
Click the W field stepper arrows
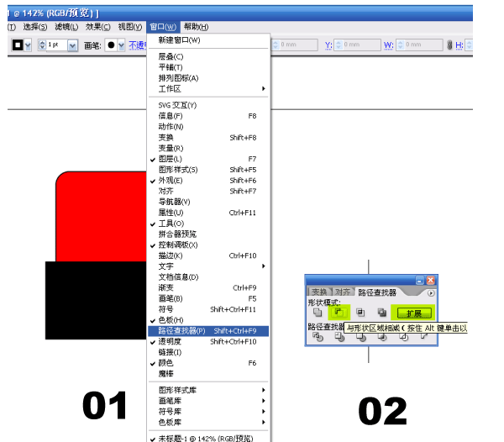tap(401, 45)
